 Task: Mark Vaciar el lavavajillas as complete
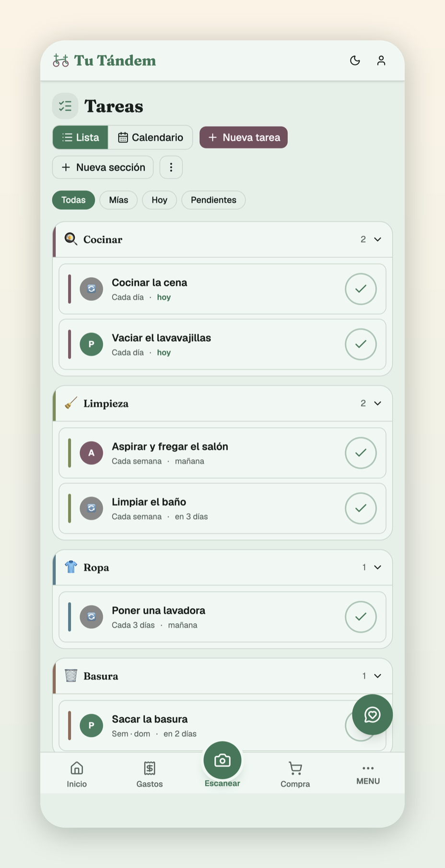(361, 344)
